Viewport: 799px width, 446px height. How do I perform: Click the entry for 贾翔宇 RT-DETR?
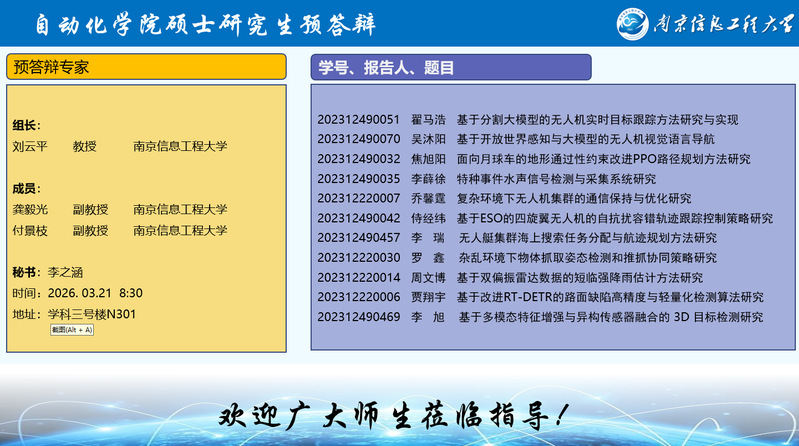point(540,297)
